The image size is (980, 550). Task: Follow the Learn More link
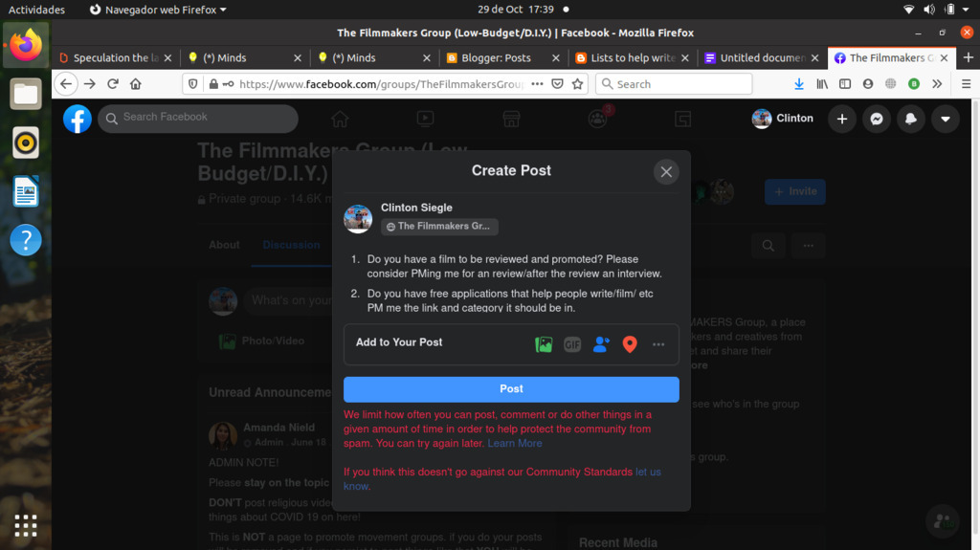pos(515,444)
